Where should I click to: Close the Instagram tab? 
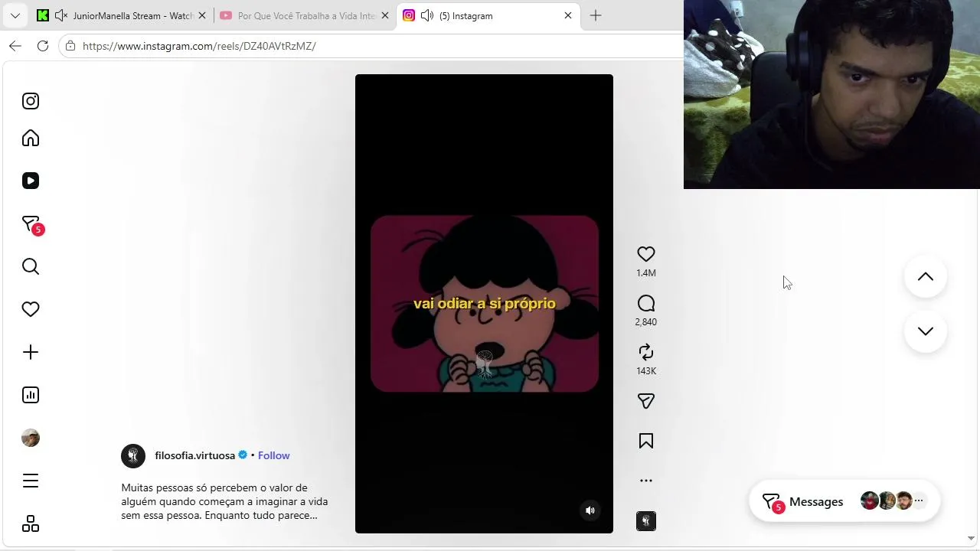(568, 15)
